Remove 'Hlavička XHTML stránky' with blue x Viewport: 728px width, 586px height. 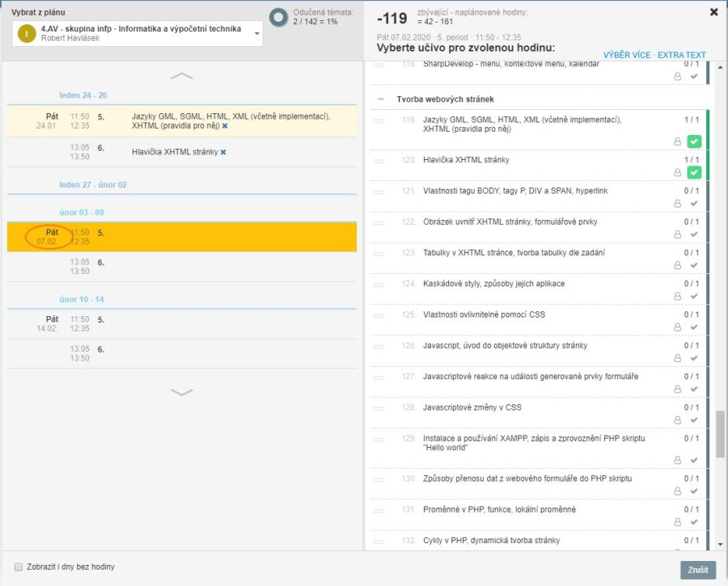pos(223,152)
